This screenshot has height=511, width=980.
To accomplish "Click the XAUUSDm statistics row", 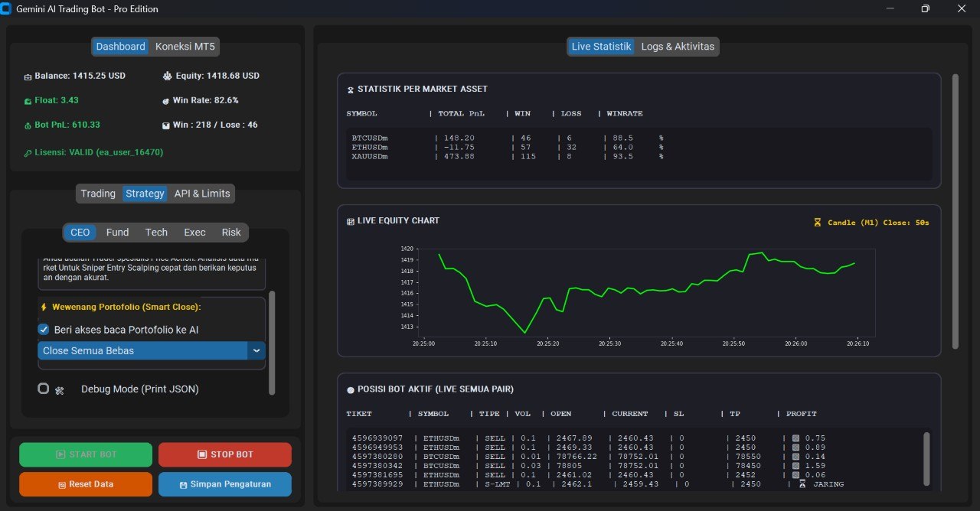I will [508, 157].
